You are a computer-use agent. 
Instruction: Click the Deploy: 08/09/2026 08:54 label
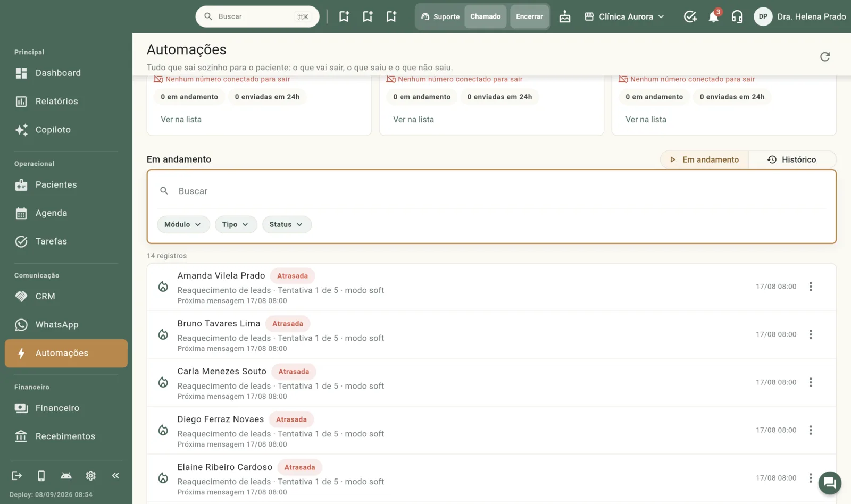[51, 494]
